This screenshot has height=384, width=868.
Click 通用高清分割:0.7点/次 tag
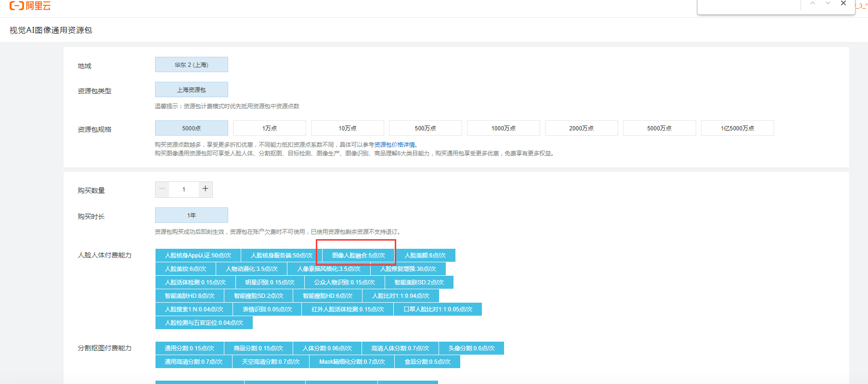pos(194,361)
